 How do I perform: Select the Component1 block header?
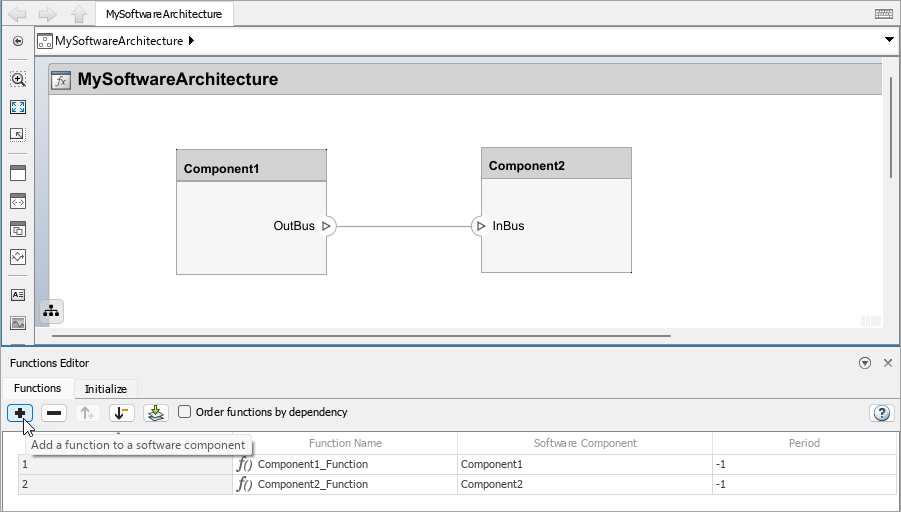pyautogui.click(x=251, y=168)
